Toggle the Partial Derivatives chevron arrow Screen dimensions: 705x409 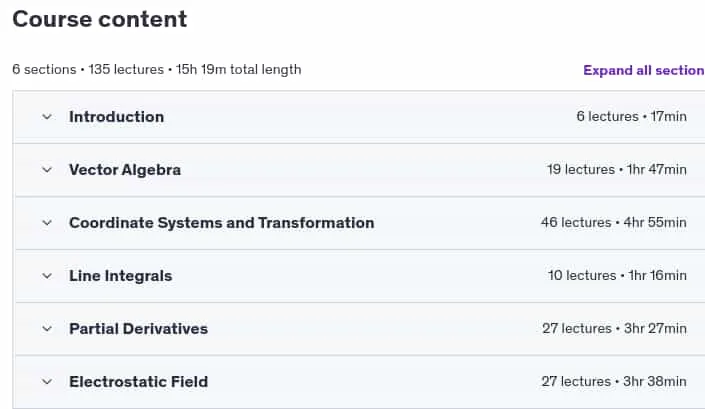click(47, 329)
